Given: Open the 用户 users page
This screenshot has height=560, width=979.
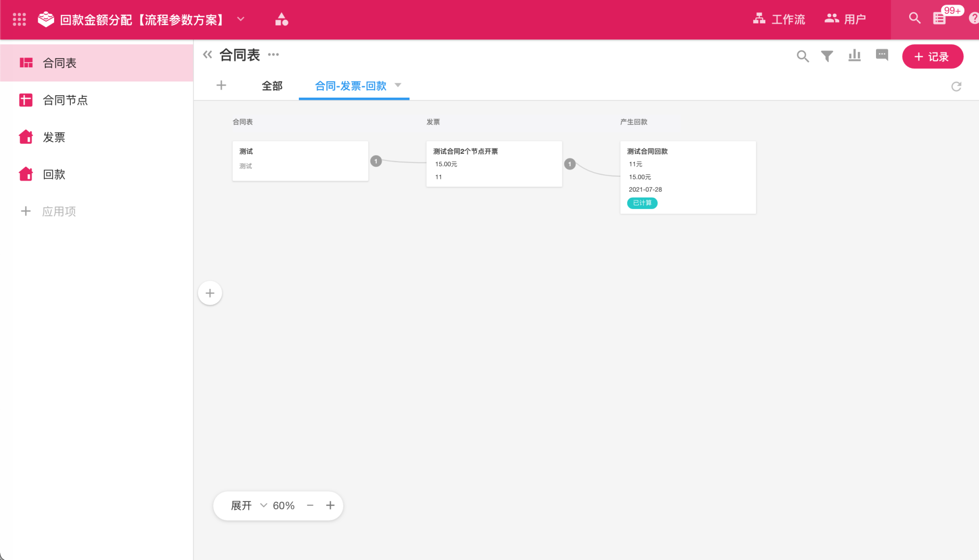Looking at the screenshot, I should point(845,19).
